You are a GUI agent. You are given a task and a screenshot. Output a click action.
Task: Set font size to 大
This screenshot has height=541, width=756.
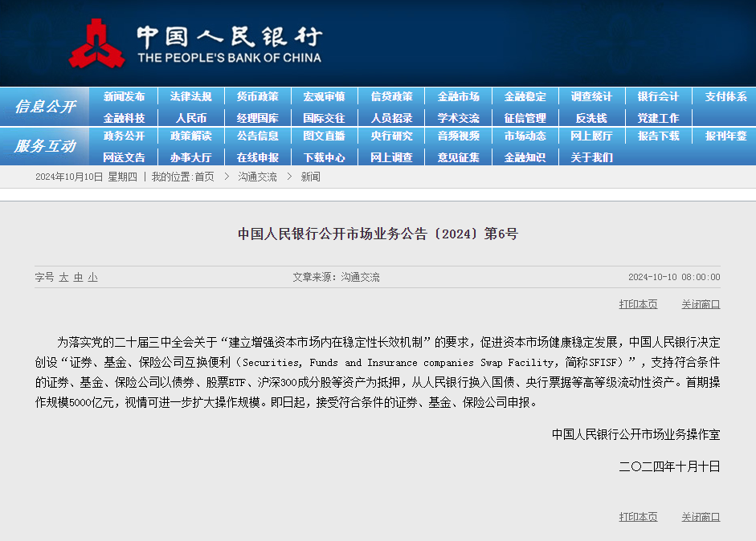(x=63, y=278)
